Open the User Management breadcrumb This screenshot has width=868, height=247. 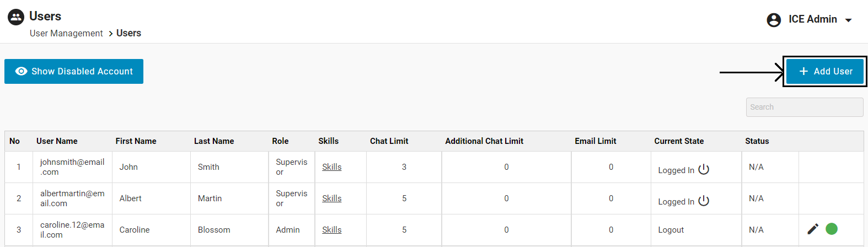(66, 34)
